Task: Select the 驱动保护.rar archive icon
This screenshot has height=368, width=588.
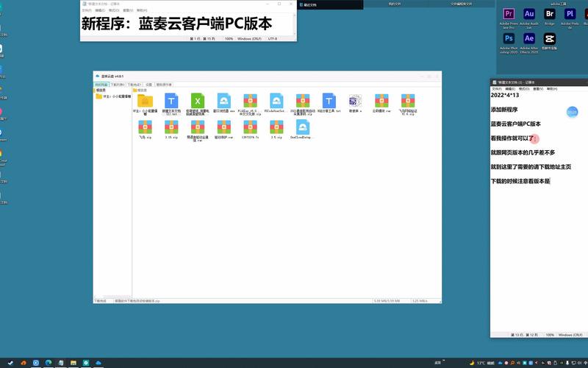Action: 224,127
